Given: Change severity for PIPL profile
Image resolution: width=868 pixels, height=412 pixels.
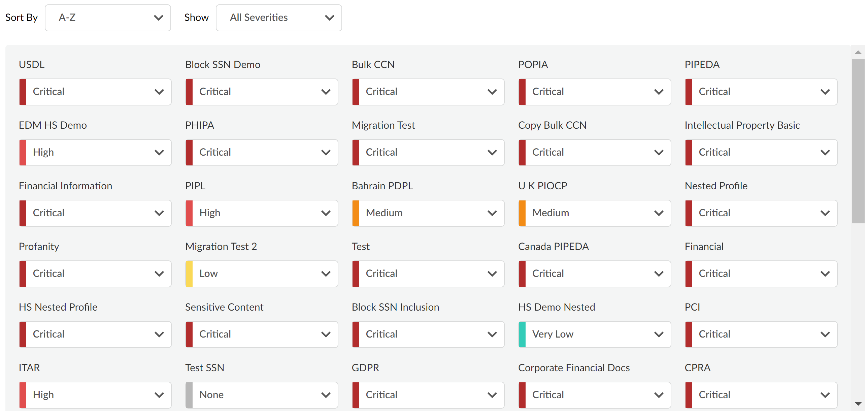Looking at the screenshot, I should click(262, 213).
